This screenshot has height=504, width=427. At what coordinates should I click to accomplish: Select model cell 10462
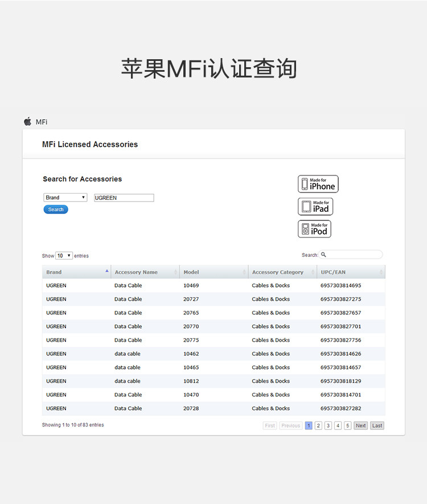tap(191, 354)
